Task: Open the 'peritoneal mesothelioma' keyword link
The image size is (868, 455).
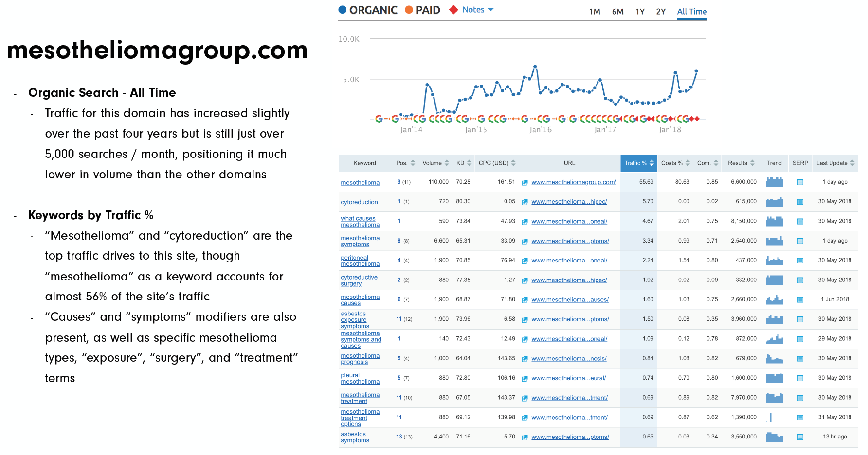Action: point(360,261)
